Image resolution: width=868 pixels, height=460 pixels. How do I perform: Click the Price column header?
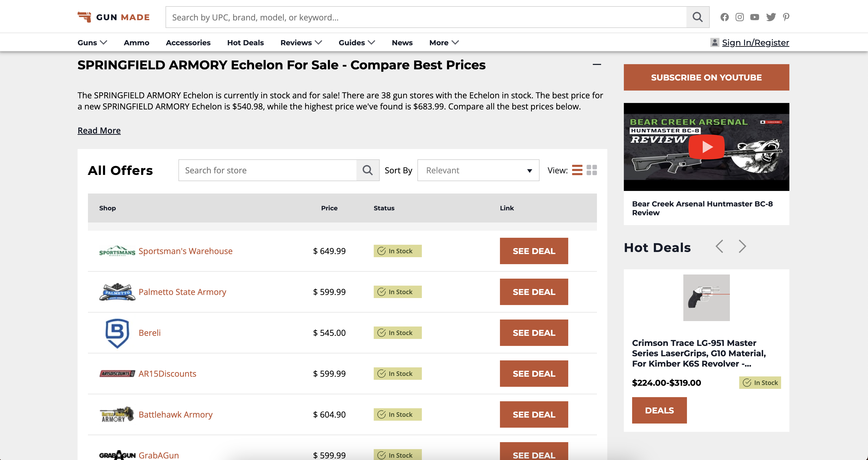329,208
